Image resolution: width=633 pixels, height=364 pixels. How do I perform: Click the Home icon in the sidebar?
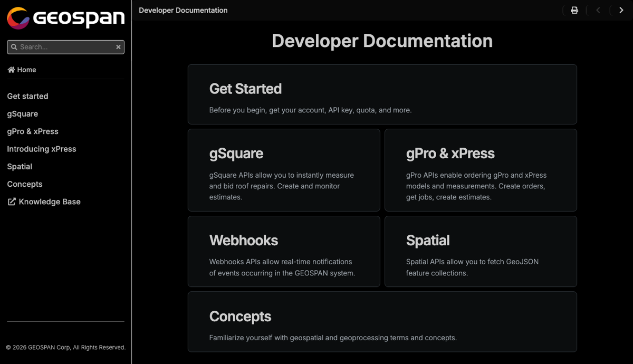(x=11, y=70)
